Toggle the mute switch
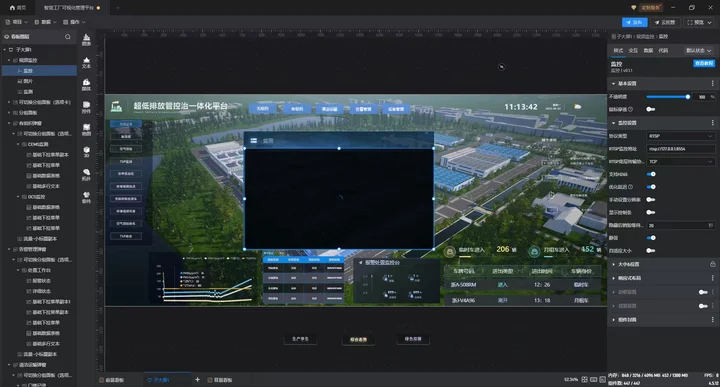 (651, 238)
